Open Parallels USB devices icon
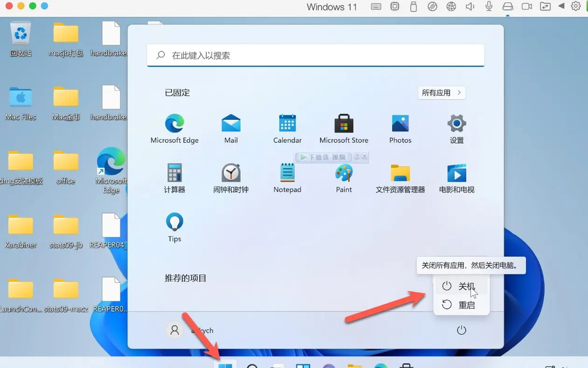 click(x=413, y=6)
